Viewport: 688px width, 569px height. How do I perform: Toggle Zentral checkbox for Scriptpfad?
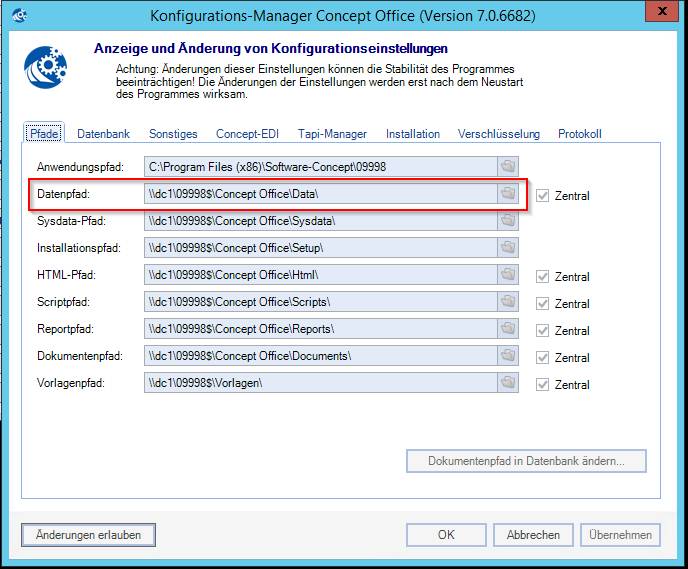coord(542,304)
